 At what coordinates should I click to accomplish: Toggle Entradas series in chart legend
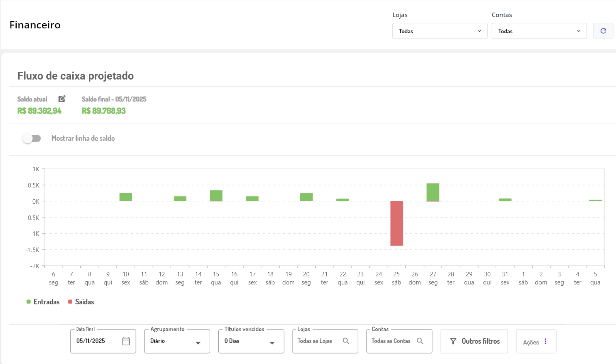click(x=43, y=302)
